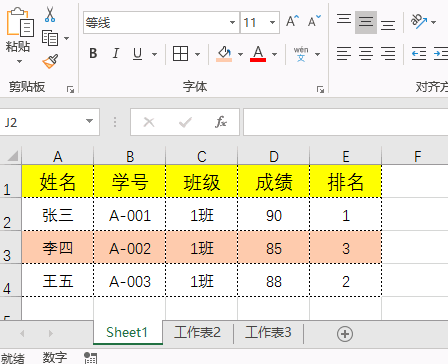Decrease font size with the smaller A
Screen dimensions: 448x364
click(x=314, y=21)
